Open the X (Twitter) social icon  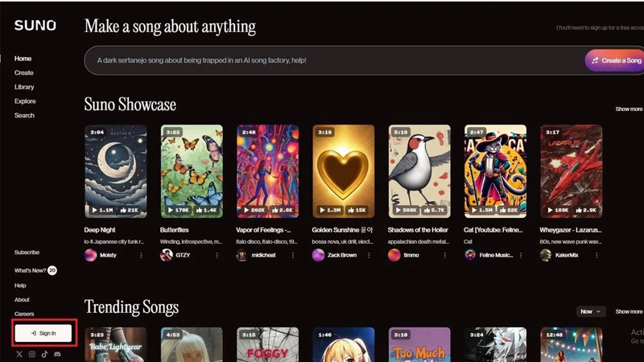click(19, 354)
